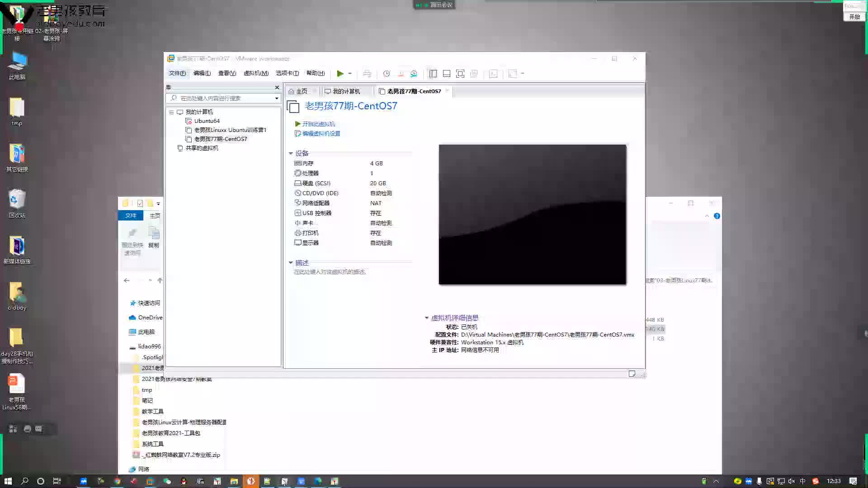This screenshot has width=868, height=488.
Task: Open the 帮助(H) menu
Action: [x=316, y=73]
